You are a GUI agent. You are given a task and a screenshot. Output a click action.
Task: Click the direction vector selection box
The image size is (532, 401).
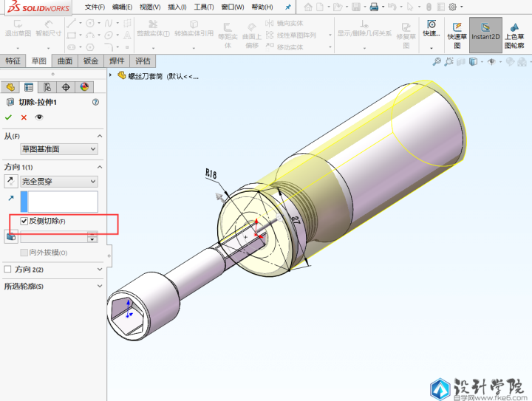(59, 201)
